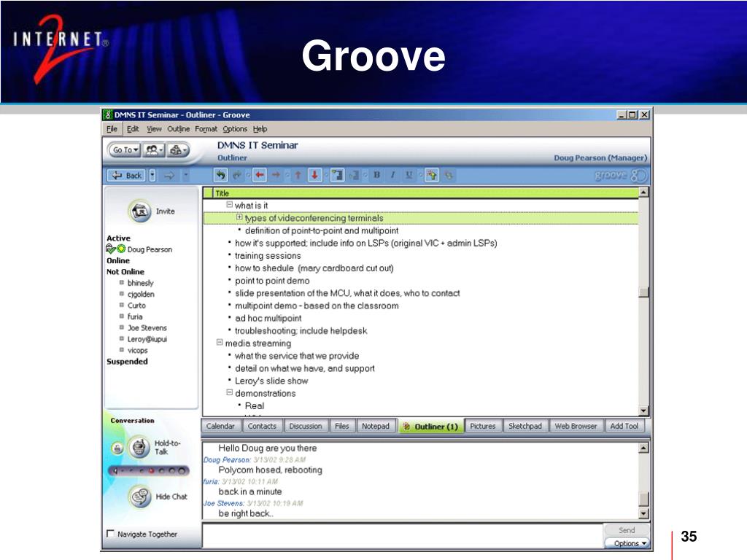Select member 'cjgolden' in the Not Online list
Image resolution: width=747 pixels, height=560 pixels.
click(x=141, y=295)
